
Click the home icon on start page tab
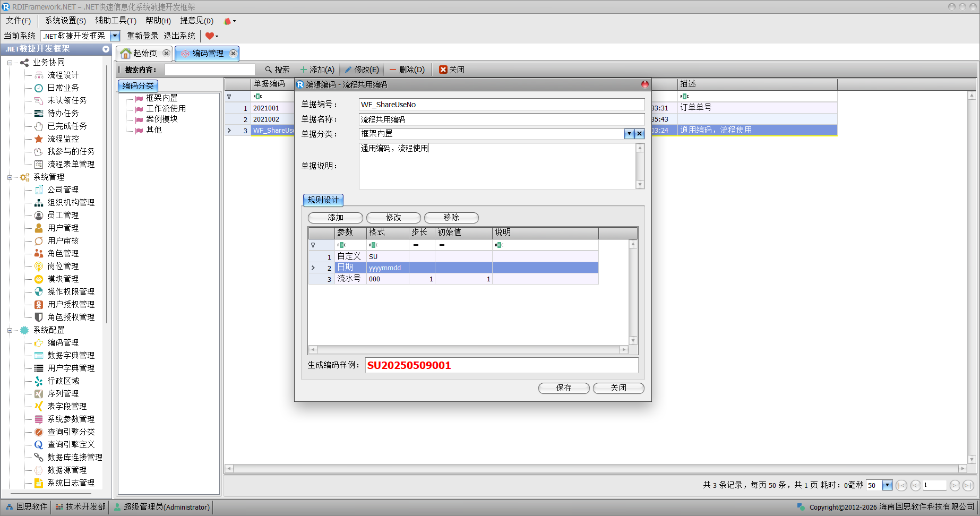coord(126,54)
